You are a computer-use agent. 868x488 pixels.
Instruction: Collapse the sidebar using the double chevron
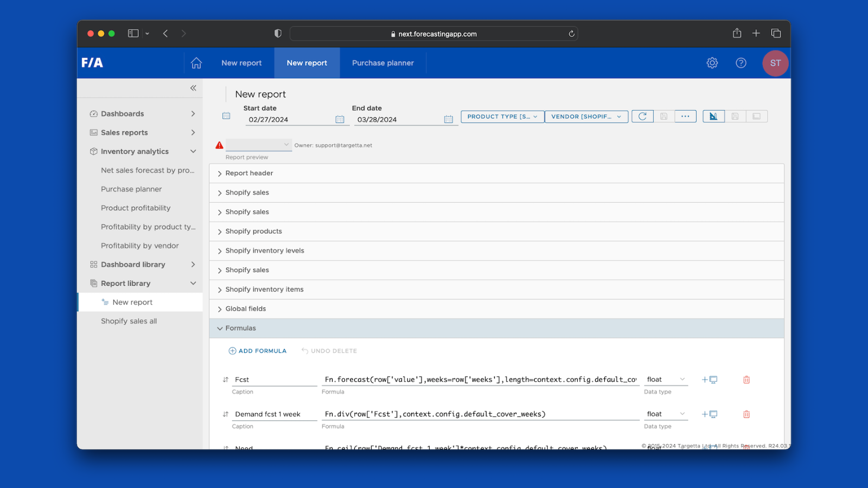pos(193,88)
